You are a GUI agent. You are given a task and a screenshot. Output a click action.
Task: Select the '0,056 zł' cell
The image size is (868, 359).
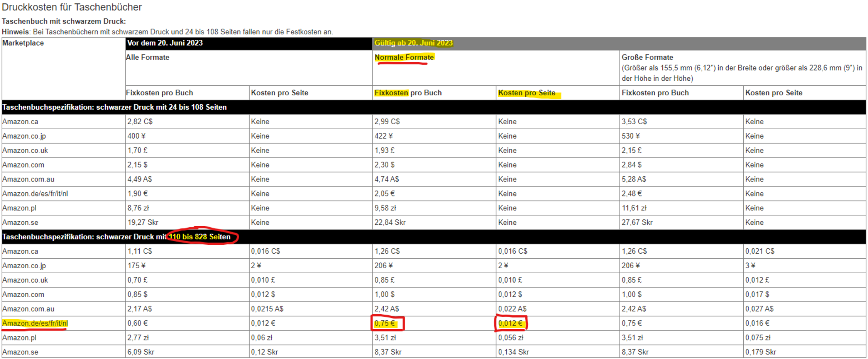coord(558,338)
